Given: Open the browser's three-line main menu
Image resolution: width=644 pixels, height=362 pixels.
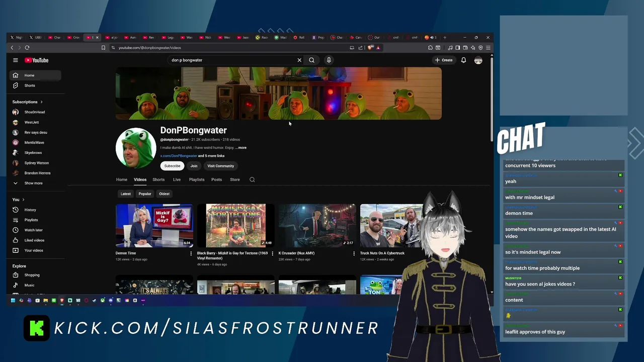Looking at the screenshot, I should [x=488, y=48].
